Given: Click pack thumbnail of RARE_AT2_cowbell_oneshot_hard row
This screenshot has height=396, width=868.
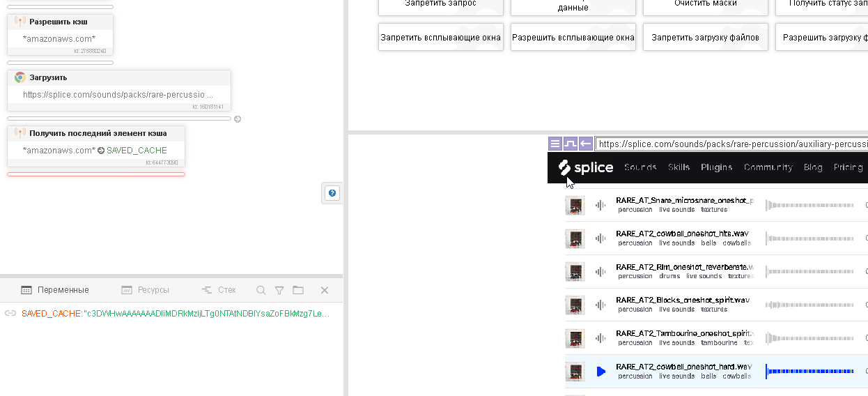Looking at the screenshot, I should [575, 372].
